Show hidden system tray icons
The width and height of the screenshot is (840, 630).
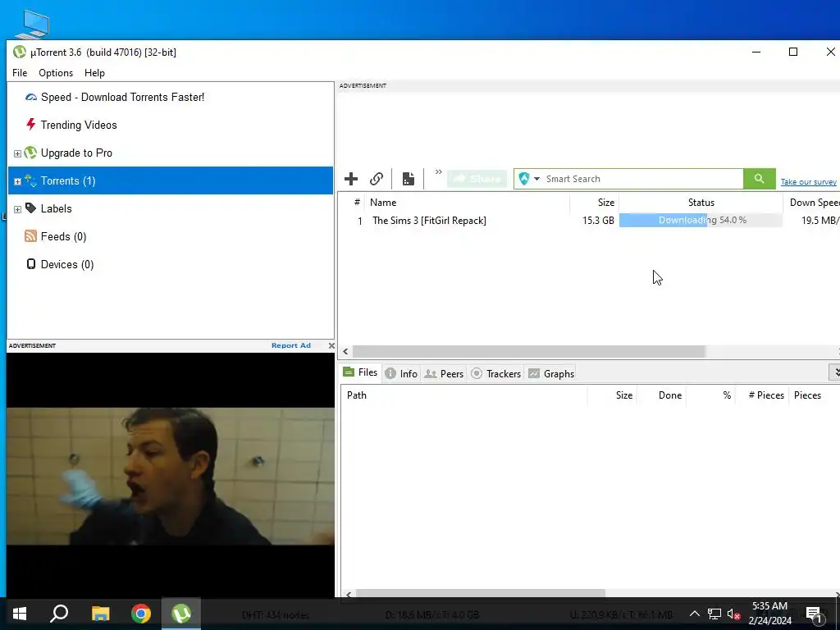(x=694, y=614)
